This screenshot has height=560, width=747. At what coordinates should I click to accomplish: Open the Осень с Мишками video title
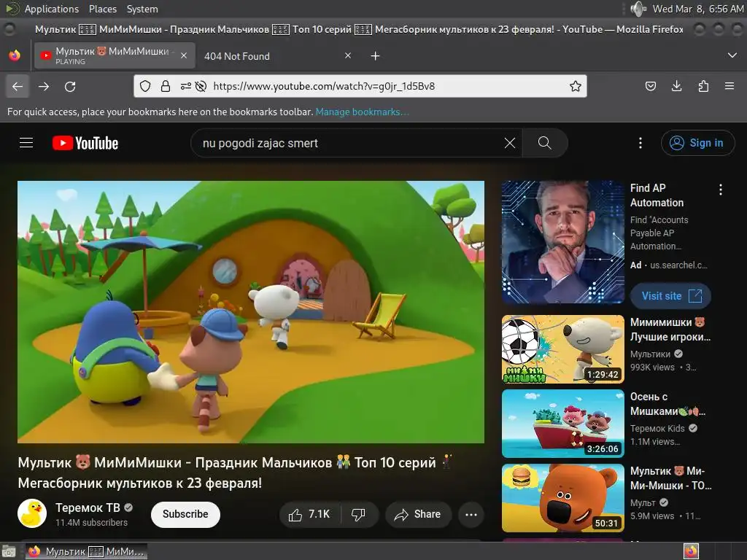(x=668, y=404)
